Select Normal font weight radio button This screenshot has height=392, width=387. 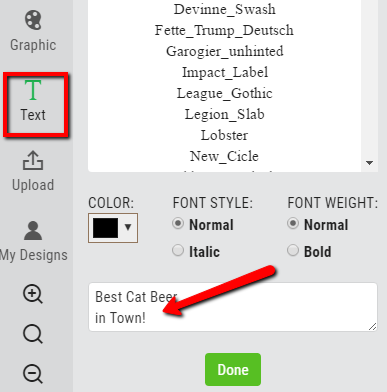point(293,223)
